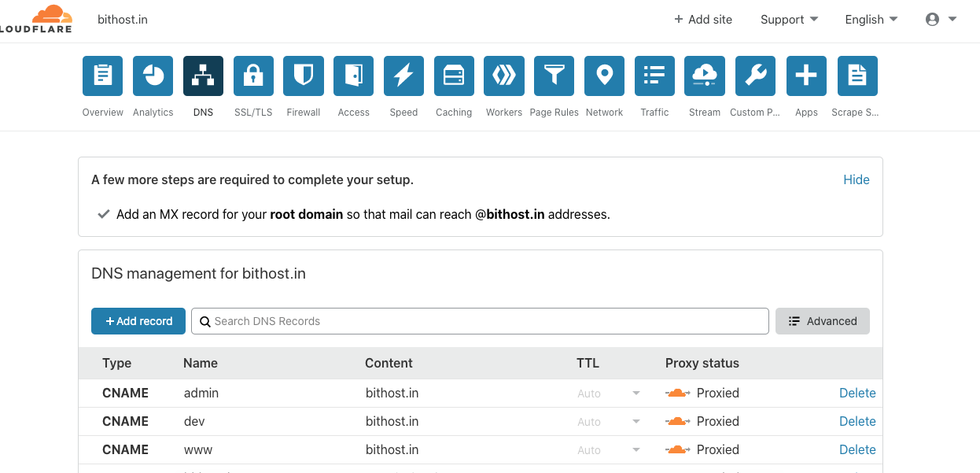980x473 pixels.
Task: Click the Add site link
Action: click(x=703, y=20)
